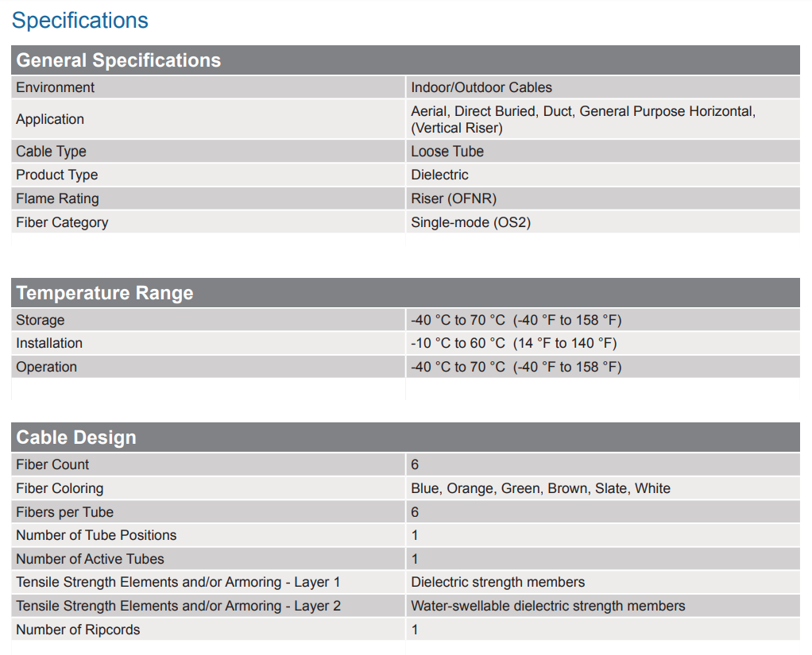Select the Installation temperature range value
This screenshot has width=812, height=655.
click(x=514, y=343)
